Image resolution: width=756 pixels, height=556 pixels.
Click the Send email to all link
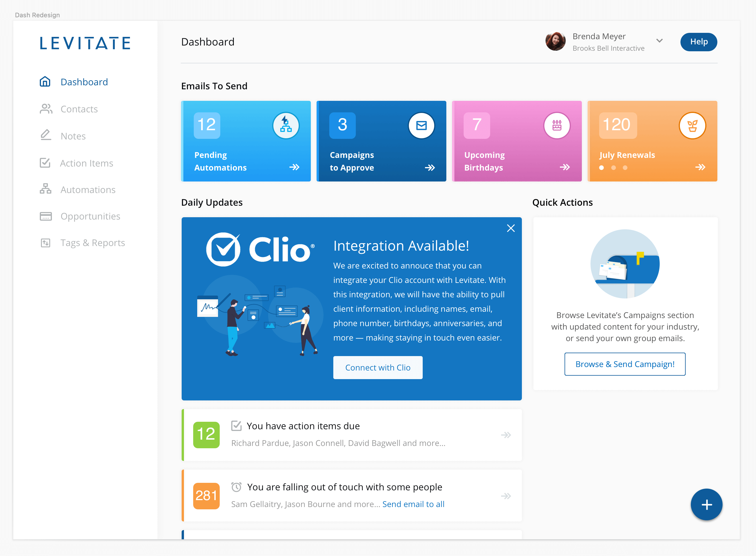[x=413, y=504]
